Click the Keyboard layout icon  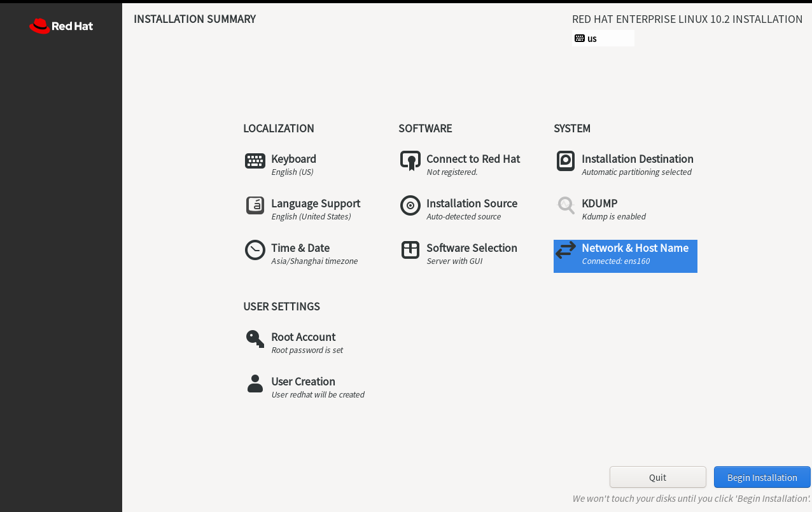click(x=255, y=161)
